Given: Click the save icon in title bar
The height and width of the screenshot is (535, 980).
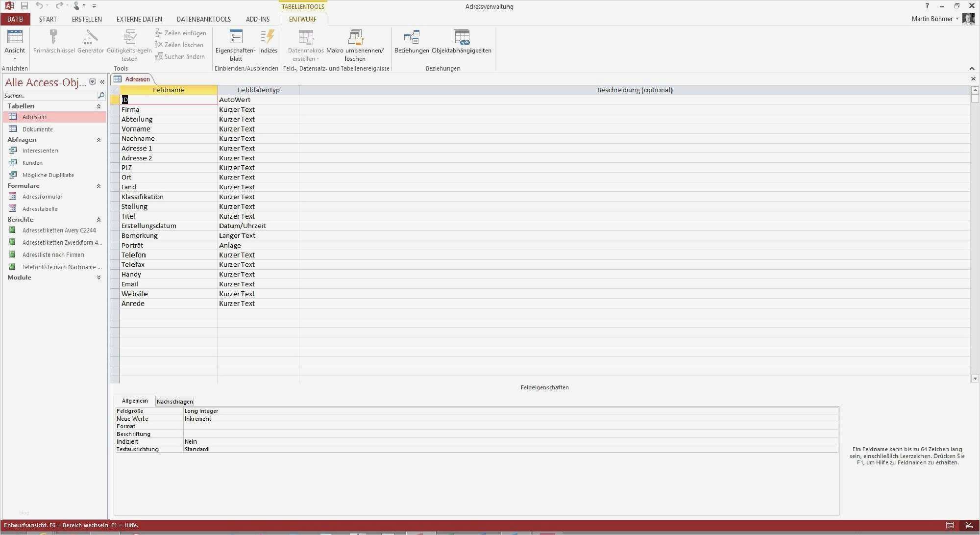Looking at the screenshot, I should (24, 6).
